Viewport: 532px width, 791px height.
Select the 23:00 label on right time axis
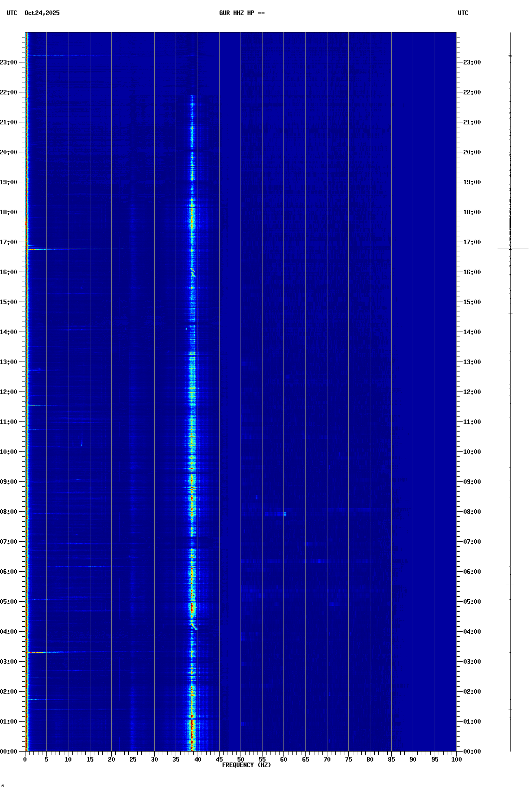[x=472, y=62]
